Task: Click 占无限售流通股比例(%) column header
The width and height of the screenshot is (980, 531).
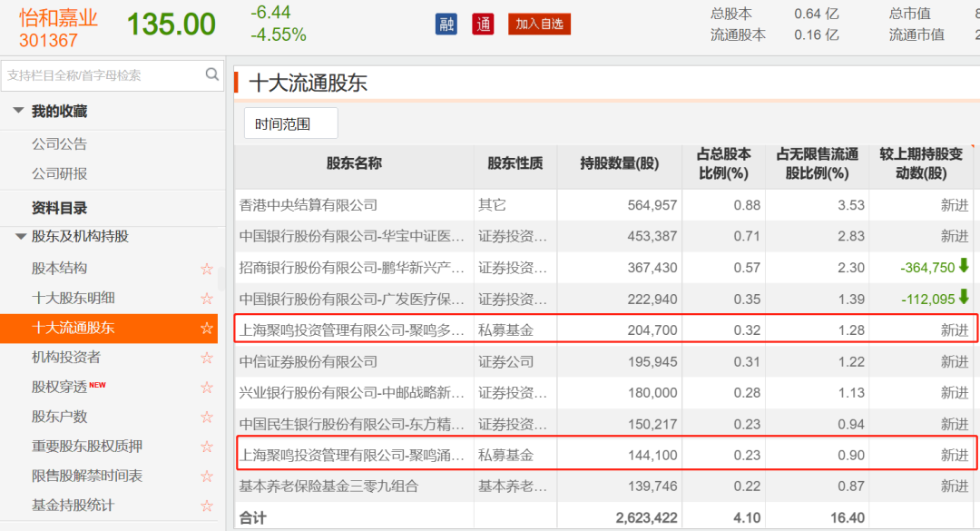Action: (x=817, y=164)
